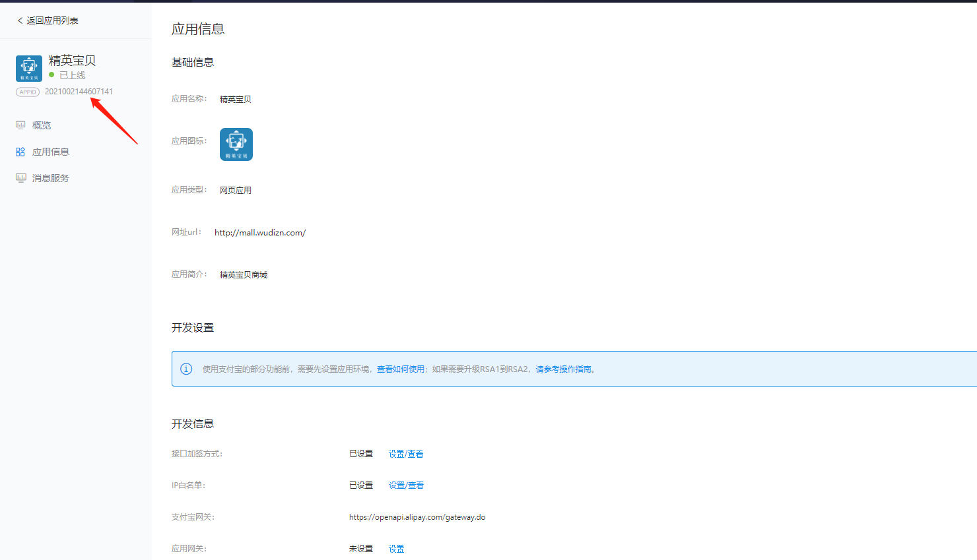Click the 精英宝贝 app name in sidebar
Viewport: 977px width, 560px height.
(x=72, y=61)
